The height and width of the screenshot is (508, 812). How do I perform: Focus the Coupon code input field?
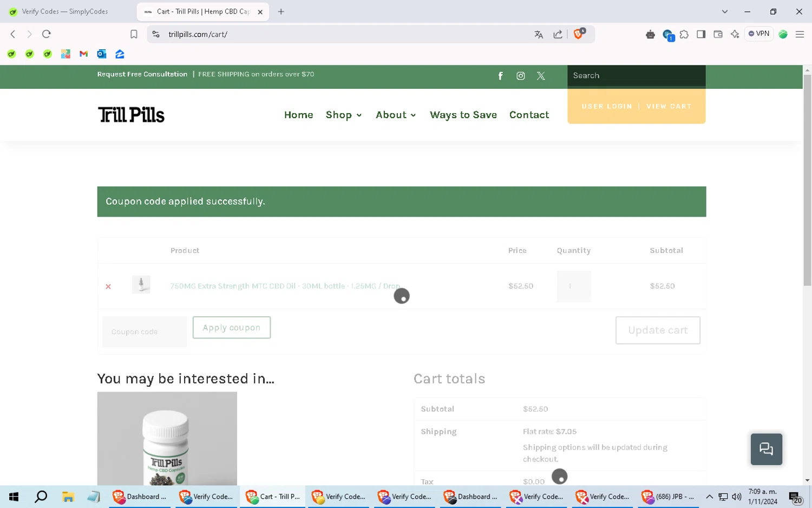(x=145, y=331)
